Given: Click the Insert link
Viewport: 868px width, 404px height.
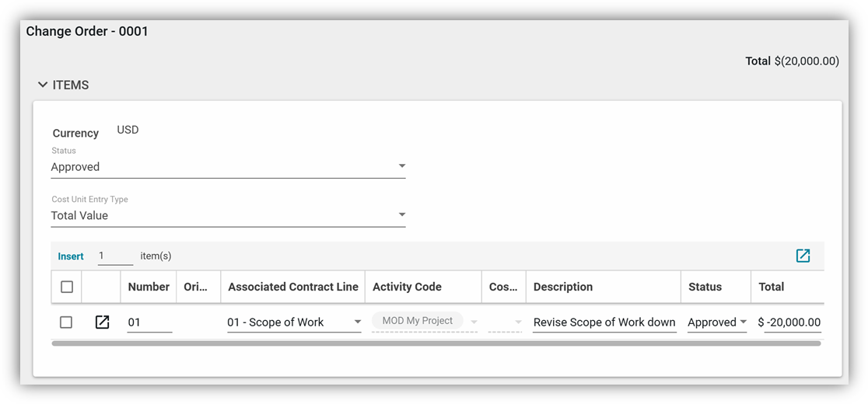Looking at the screenshot, I should pos(71,256).
